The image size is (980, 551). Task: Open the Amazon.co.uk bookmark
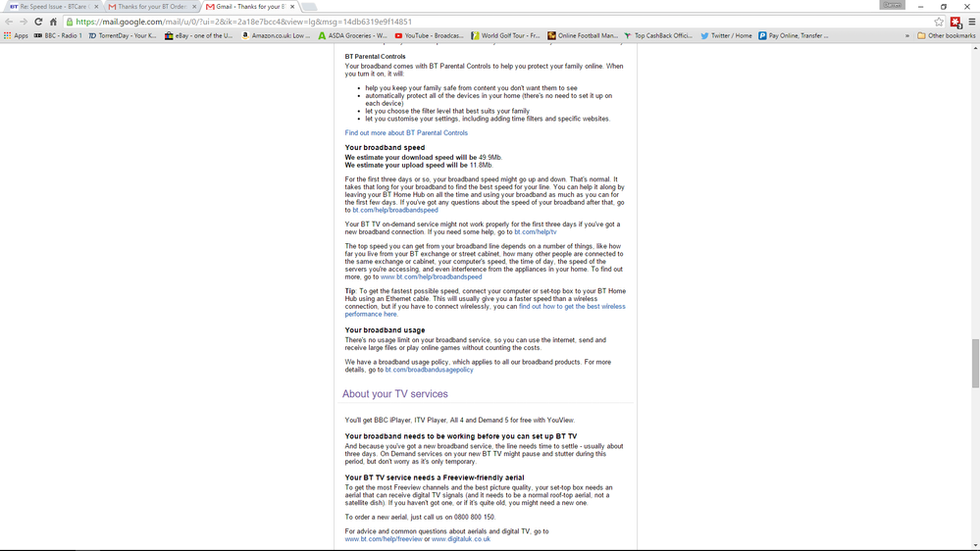[x=276, y=35]
